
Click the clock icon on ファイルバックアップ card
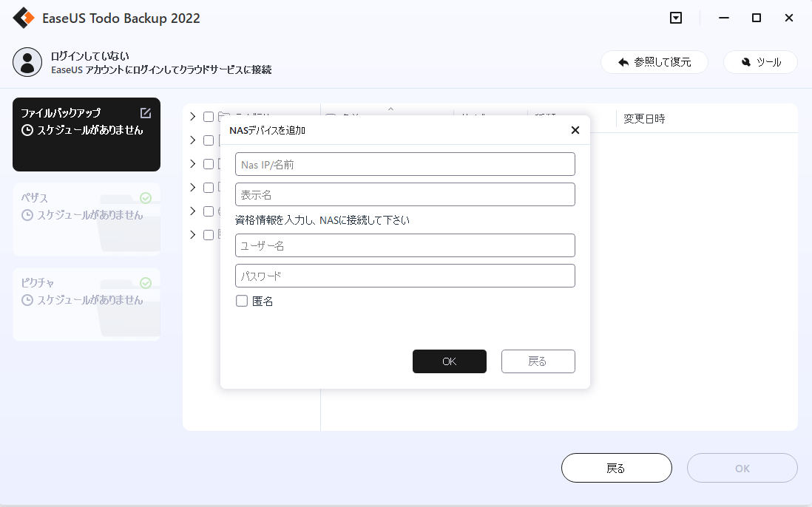27,130
